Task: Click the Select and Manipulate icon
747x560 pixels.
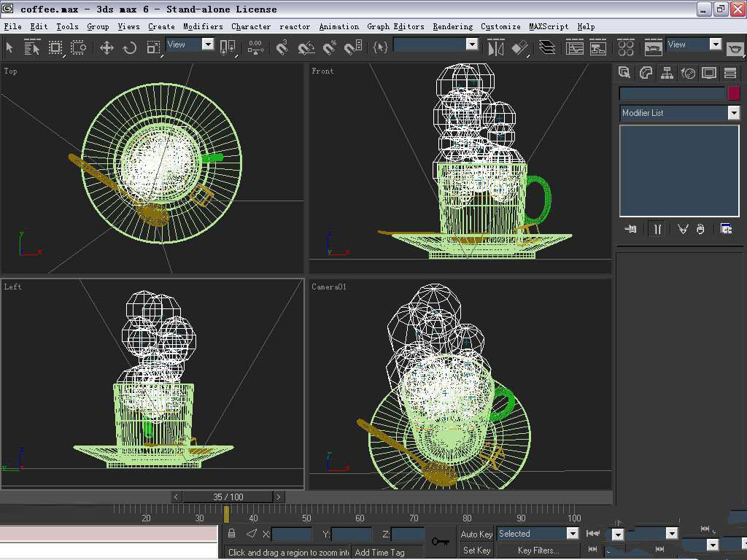Action: 255,47
